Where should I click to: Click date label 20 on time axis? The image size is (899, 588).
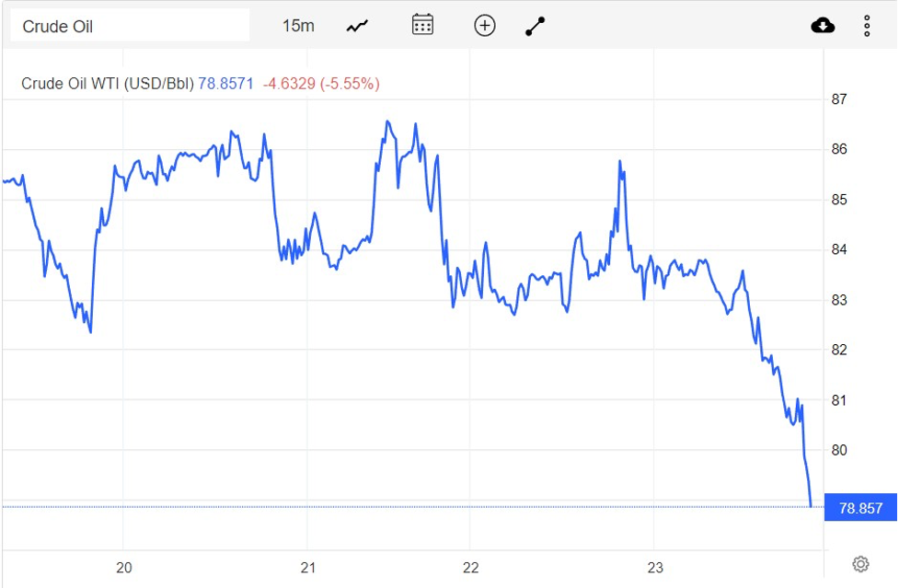124,568
